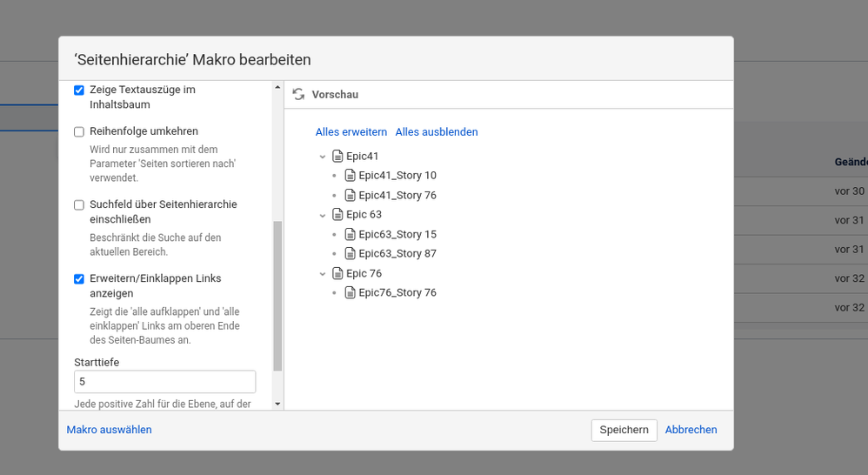Toggle 'Erweitern/Einklappen Links anzeigen' checkbox
The height and width of the screenshot is (475, 868).
pyautogui.click(x=79, y=279)
